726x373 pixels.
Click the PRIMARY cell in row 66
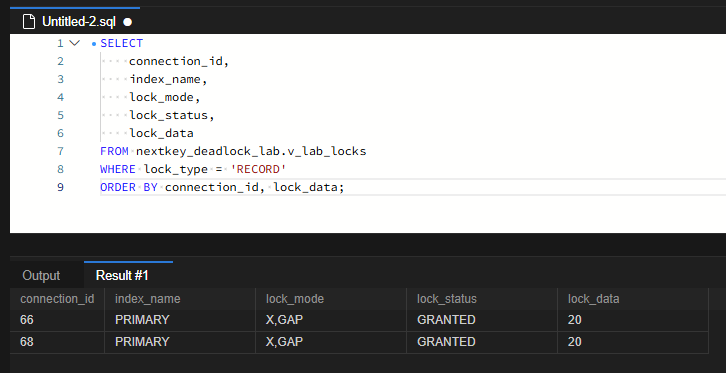[x=180, y=320]
